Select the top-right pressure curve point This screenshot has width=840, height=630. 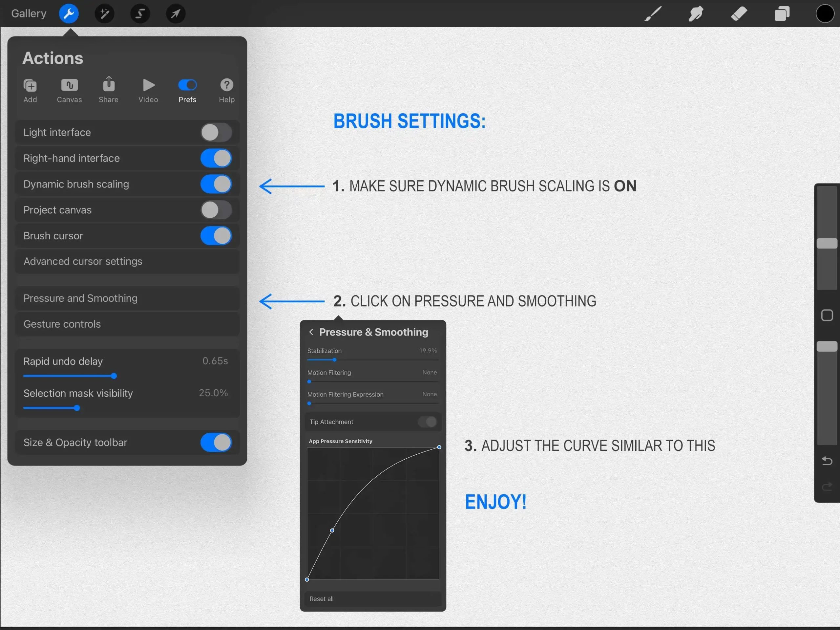439,447
